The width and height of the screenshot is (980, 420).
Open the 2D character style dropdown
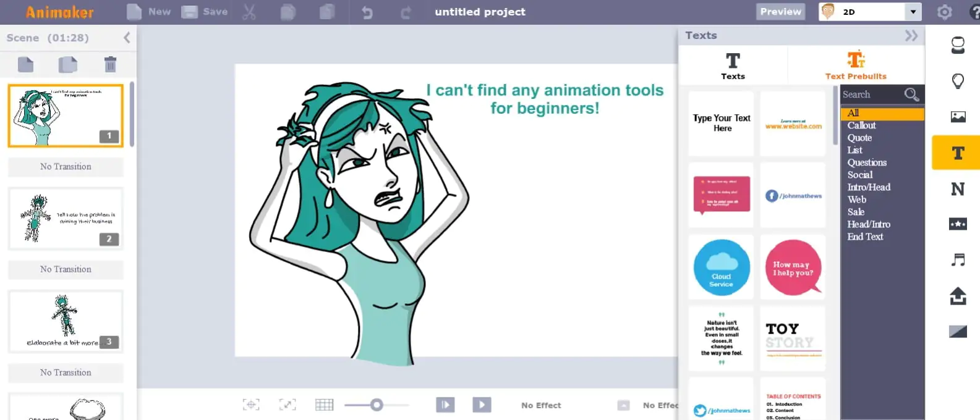[x=913, y=12]
